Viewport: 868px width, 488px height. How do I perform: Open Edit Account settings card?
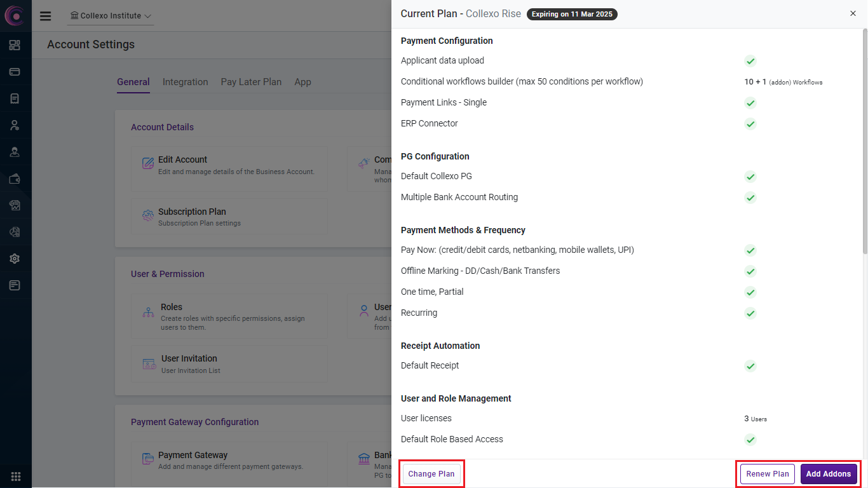pos(229,165)
